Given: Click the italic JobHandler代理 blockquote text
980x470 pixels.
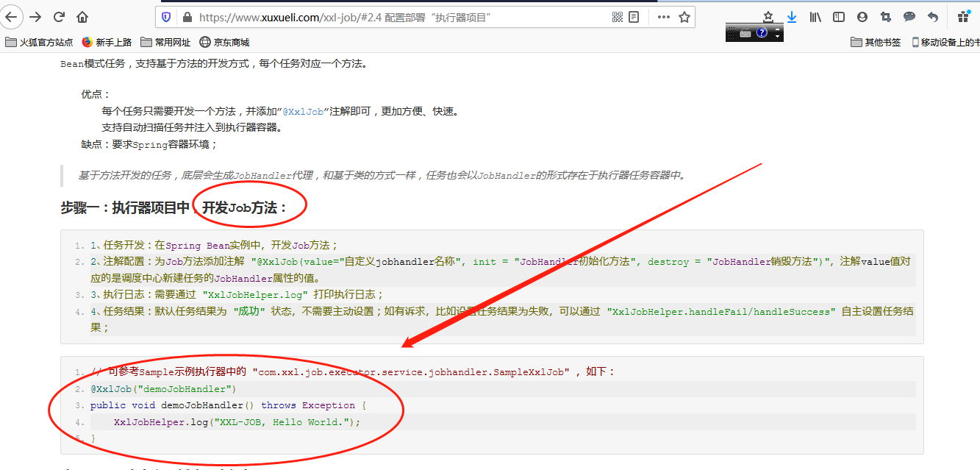Looking at the screenshot, I should point(382,175).
